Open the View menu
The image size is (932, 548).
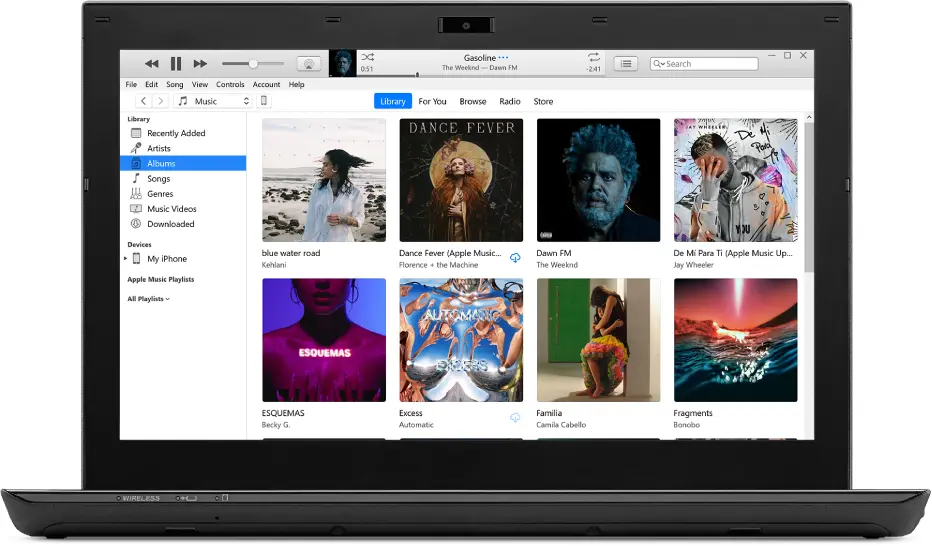tap(200, 84)
